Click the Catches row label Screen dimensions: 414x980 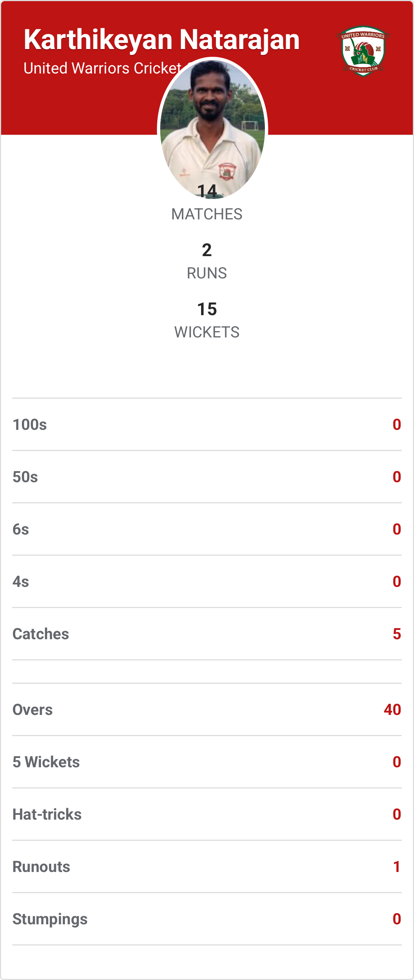coord(41,634)
